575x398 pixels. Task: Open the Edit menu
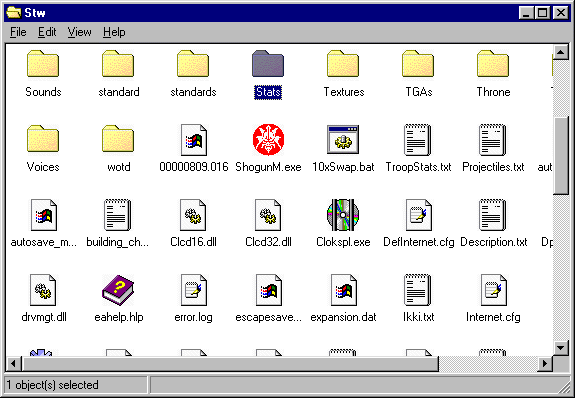point(47,32)
